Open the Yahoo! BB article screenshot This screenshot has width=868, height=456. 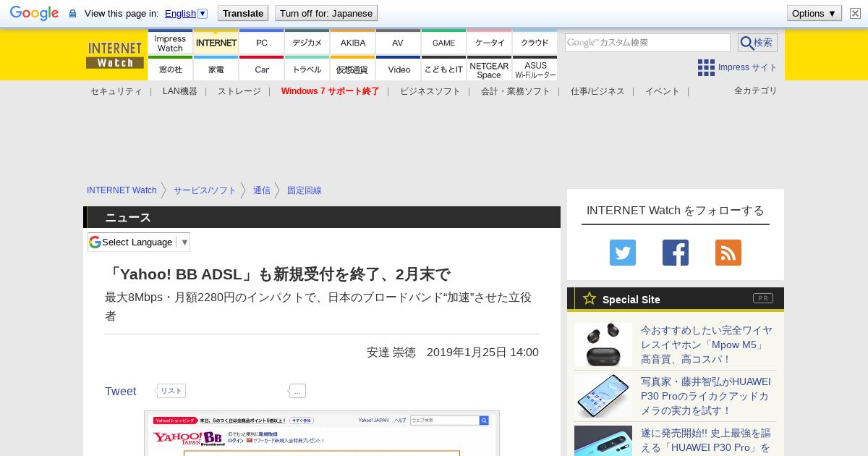[x=322, y=433]
